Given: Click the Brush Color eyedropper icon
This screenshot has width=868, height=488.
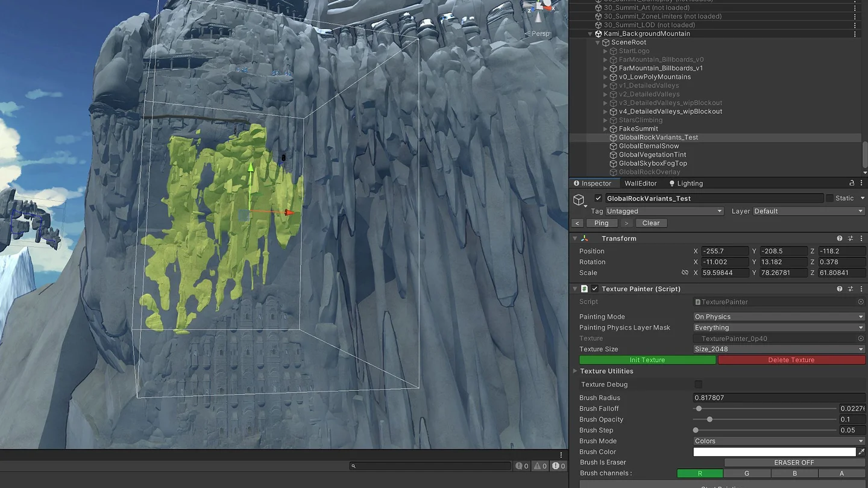Looking at the screenshot, I should click(861, 452).
